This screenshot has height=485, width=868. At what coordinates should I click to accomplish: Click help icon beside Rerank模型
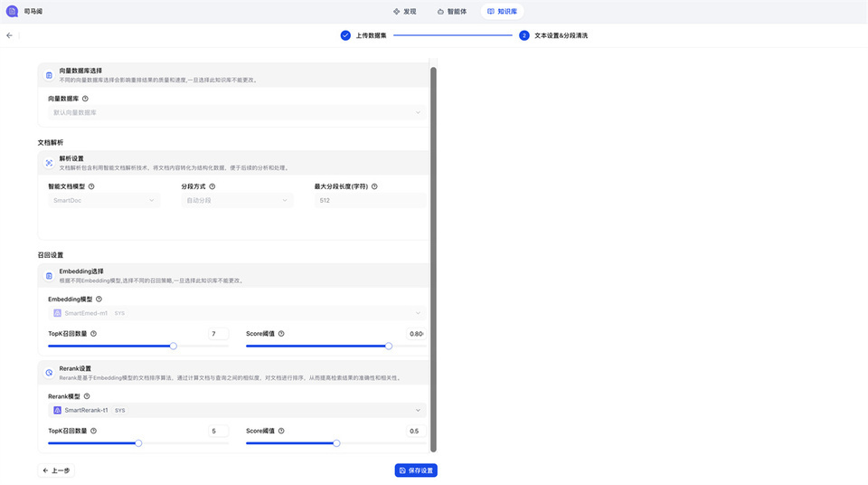(x=87, y=396)
